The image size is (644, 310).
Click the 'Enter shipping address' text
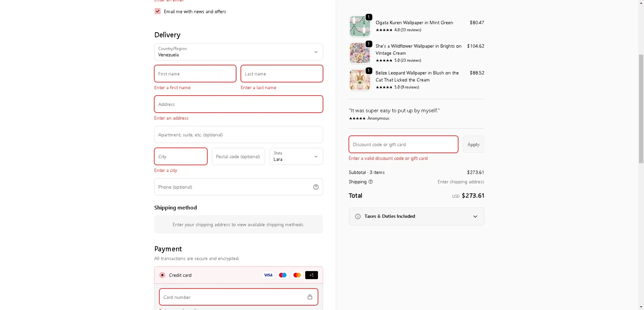tap(461, 182)
